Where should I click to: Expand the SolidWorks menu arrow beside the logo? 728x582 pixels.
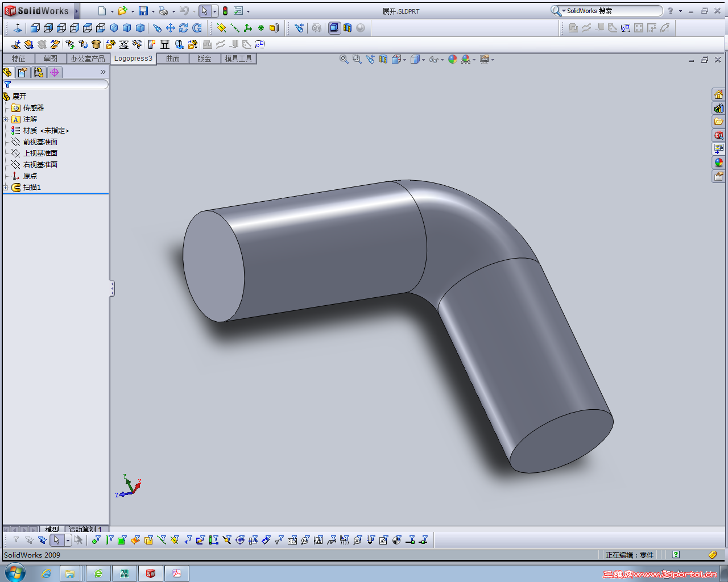(77, 11)
